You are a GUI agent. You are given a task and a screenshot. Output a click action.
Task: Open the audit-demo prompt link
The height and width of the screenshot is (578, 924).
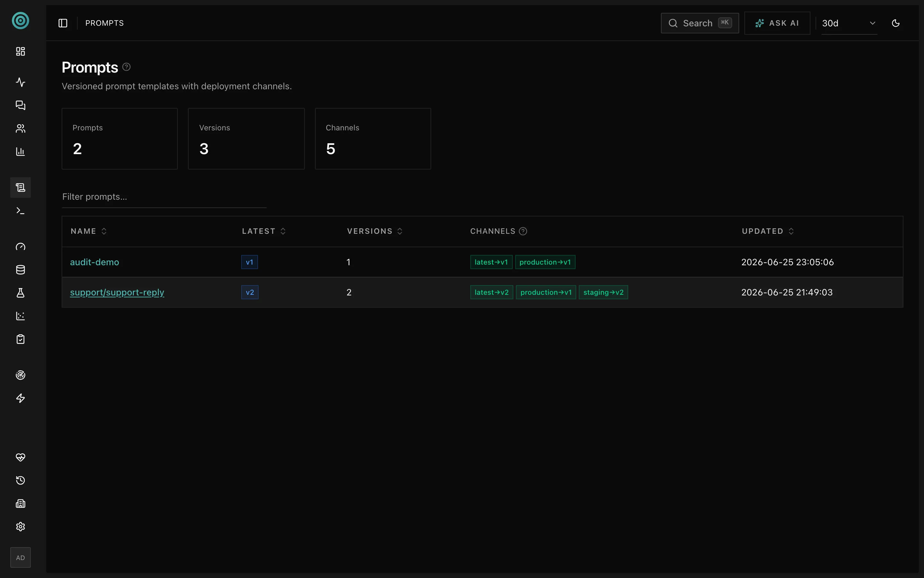click(94, 262)
